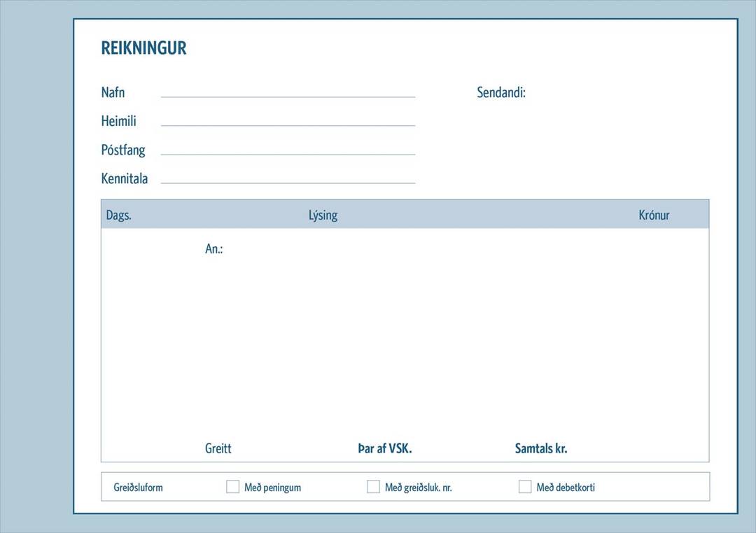Click the 'Greitt' label

[218, 448]
